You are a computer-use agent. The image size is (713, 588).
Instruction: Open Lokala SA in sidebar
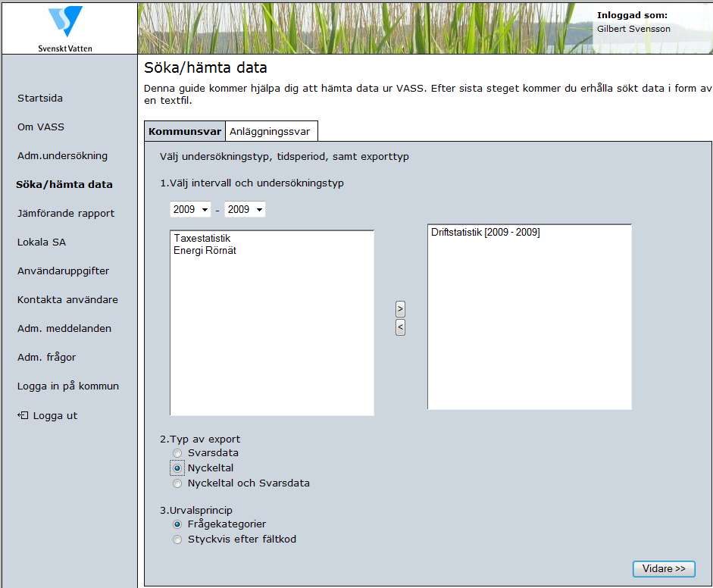click(x=42, y=242)
